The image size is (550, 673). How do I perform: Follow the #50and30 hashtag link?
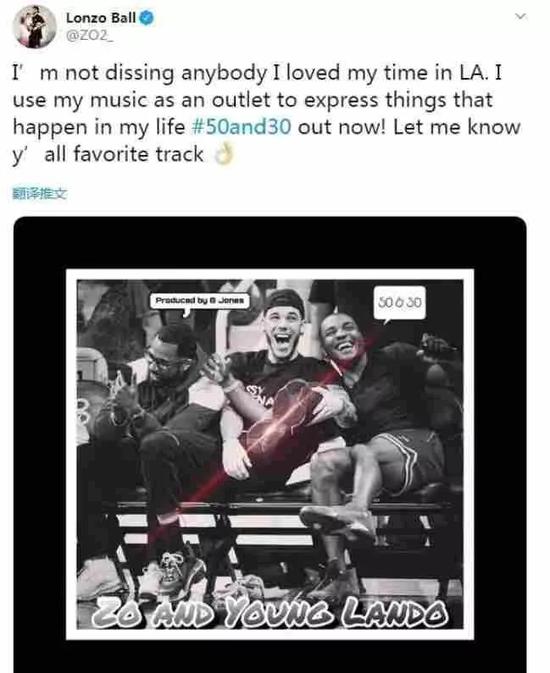point(241,127)
